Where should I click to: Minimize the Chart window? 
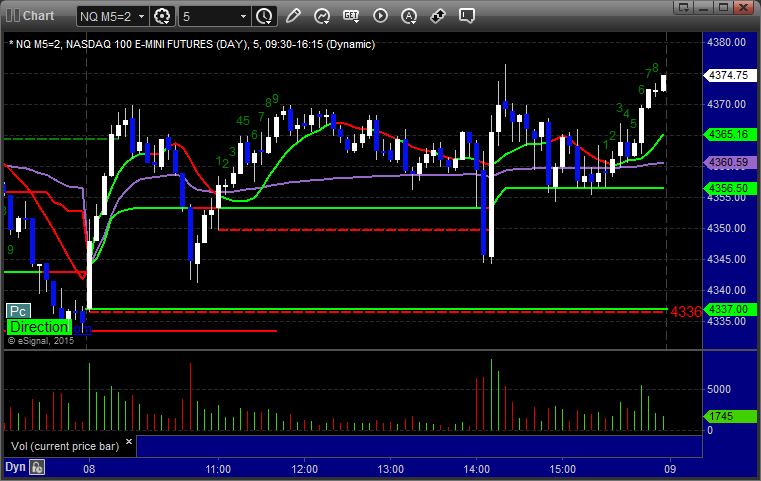click(x=704, y=8)
